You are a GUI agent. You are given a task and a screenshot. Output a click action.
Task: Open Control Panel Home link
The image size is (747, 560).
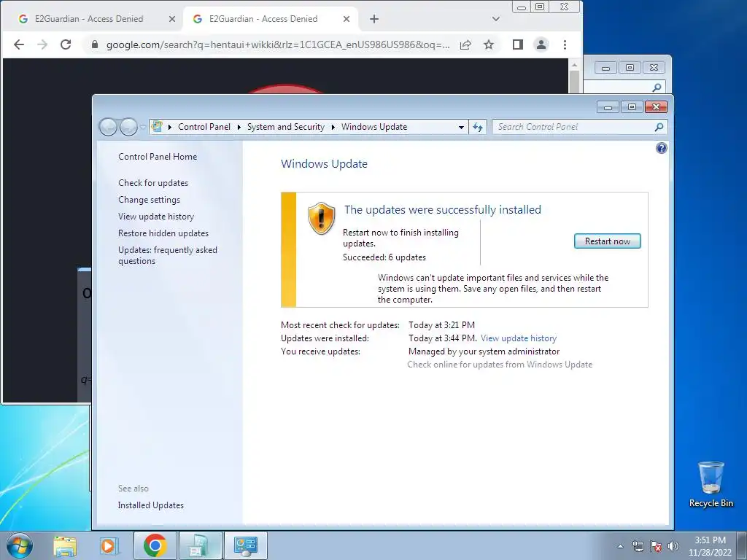pyautogui.click(x=158, y=157)
